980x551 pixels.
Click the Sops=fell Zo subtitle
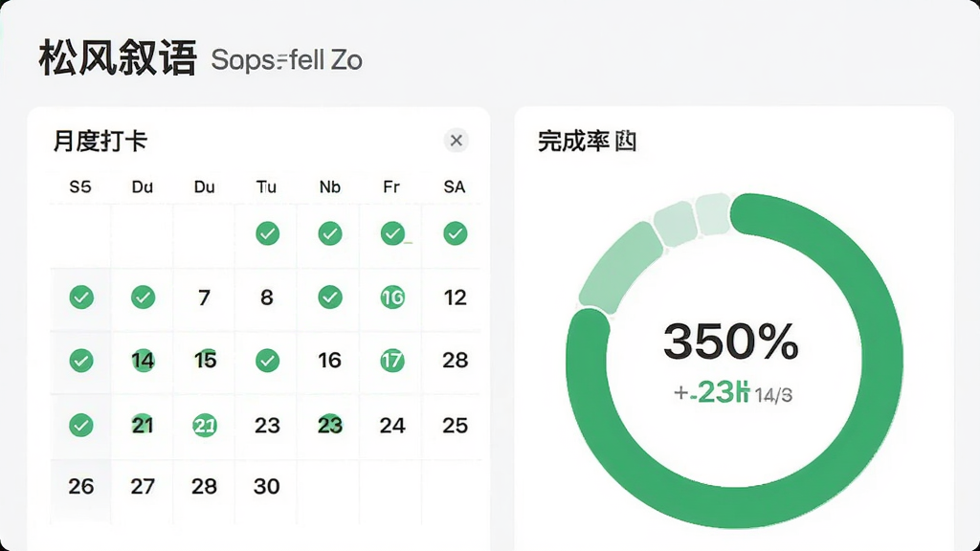coord(287,60)
